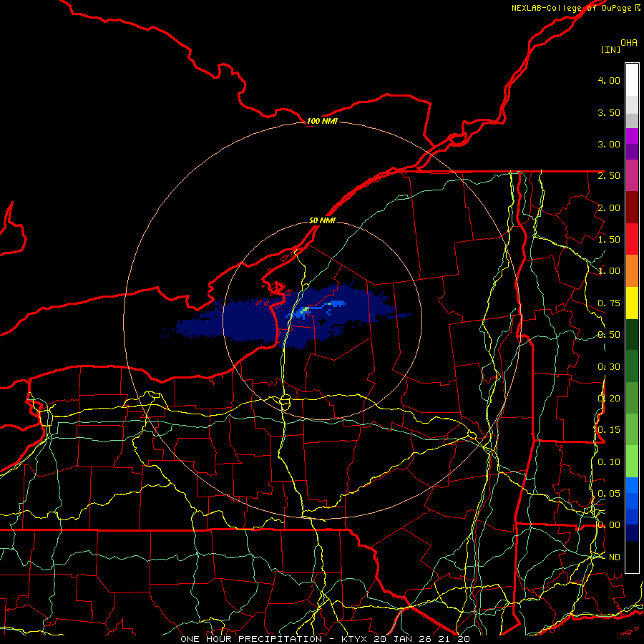Click the 3.00 legend value
This screenshot has width=644, height=644.
tap(609, 144)
